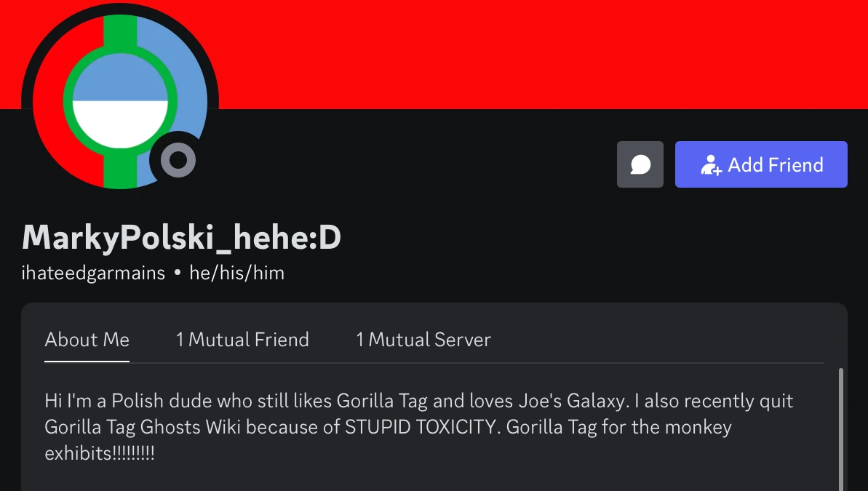Open the 1 Mutual Friend tab

[x=242, y=339]
